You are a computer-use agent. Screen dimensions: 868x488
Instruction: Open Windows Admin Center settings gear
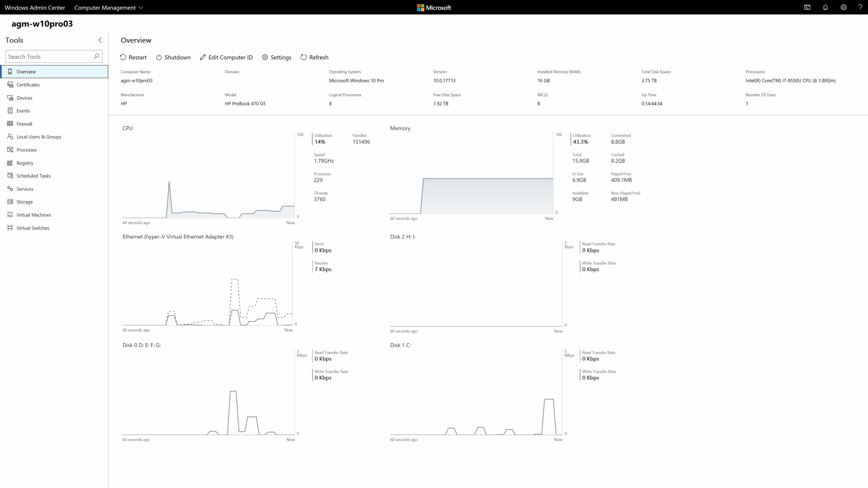click(843, 7)
